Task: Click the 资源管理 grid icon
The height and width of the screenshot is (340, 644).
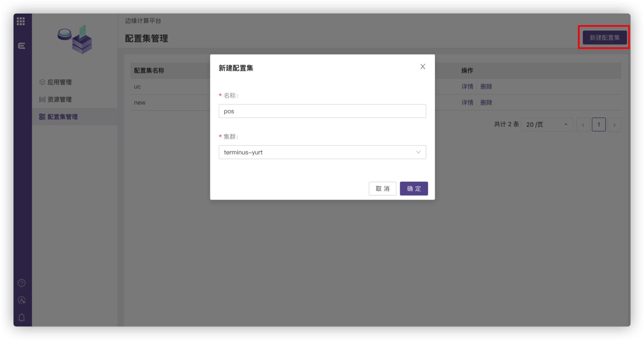Action: point(42,100)
